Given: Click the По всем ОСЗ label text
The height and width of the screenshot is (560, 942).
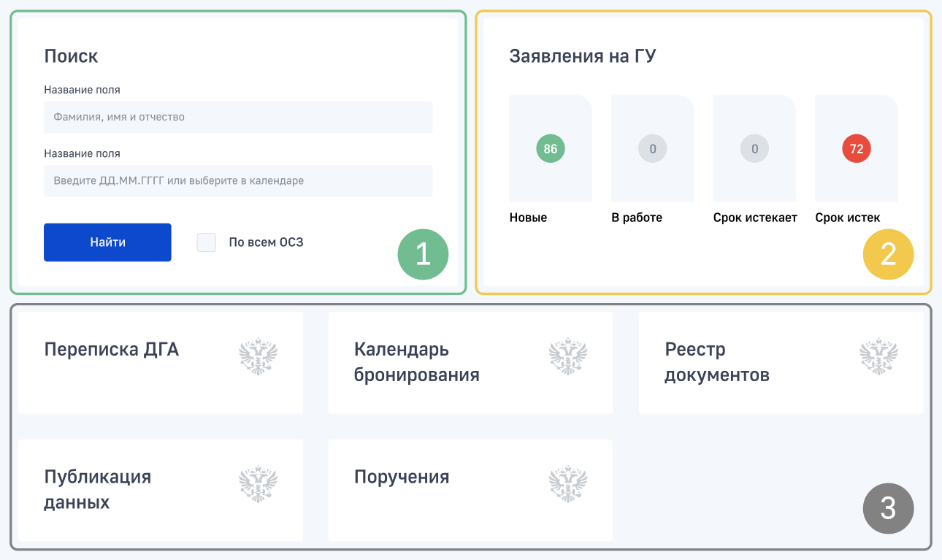Looking at the screenshot, I should 266,242.
